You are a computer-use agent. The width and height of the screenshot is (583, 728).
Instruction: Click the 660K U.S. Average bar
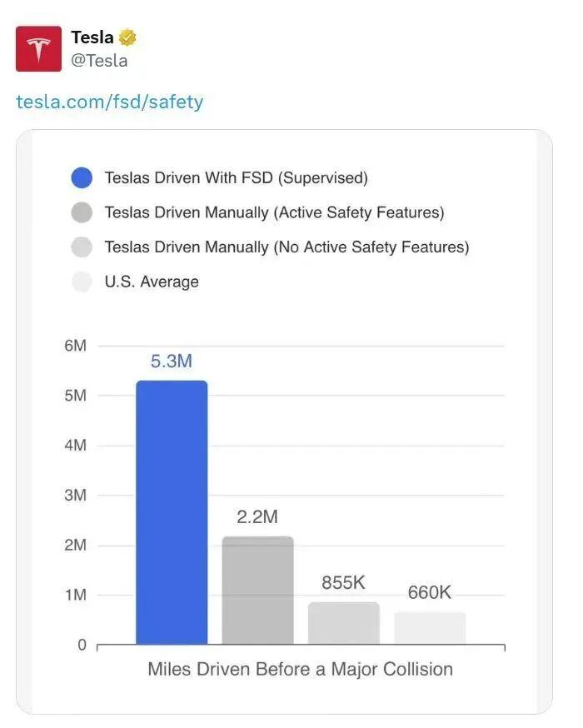point(430,628)
